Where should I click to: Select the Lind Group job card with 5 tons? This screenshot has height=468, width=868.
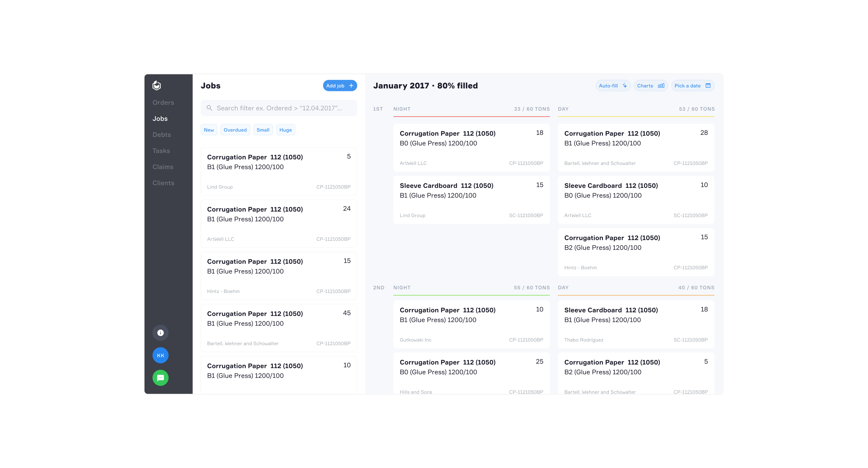point(279,171)
